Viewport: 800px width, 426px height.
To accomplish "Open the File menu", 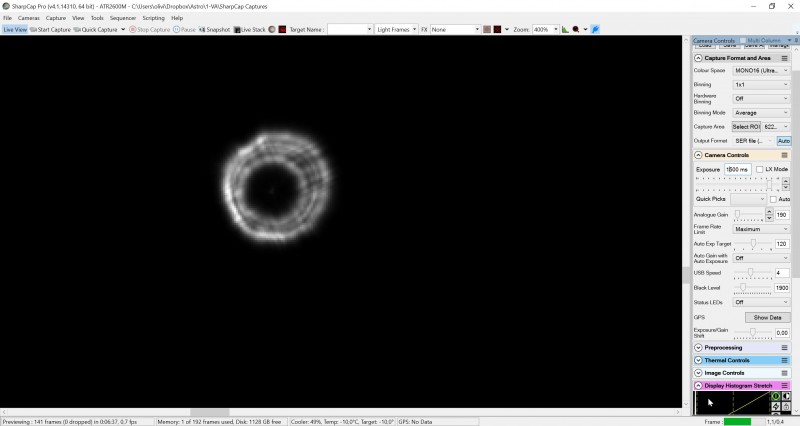I will [7, 18].
